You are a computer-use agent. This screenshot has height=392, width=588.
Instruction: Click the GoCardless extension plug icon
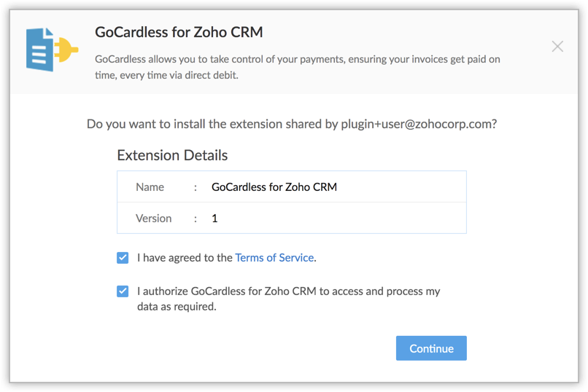pyautogui.click(x=51, y=50)
